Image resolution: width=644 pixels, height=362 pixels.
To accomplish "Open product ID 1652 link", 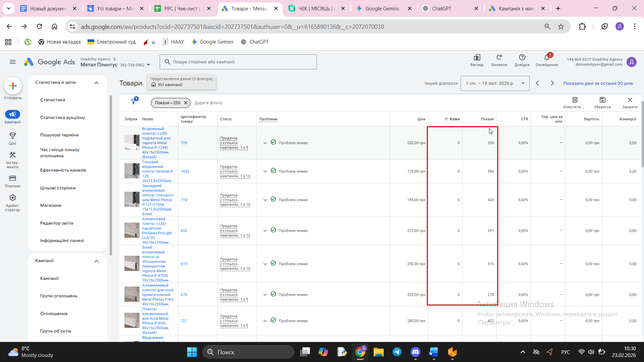I will pyautogui.click(x=185, y=172).
